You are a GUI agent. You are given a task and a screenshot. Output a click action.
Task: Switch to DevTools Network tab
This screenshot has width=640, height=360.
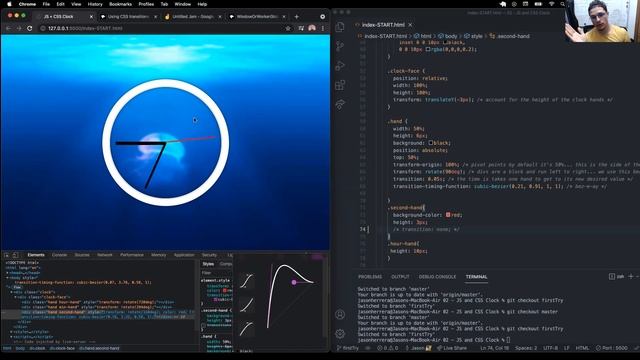[104, 255]
